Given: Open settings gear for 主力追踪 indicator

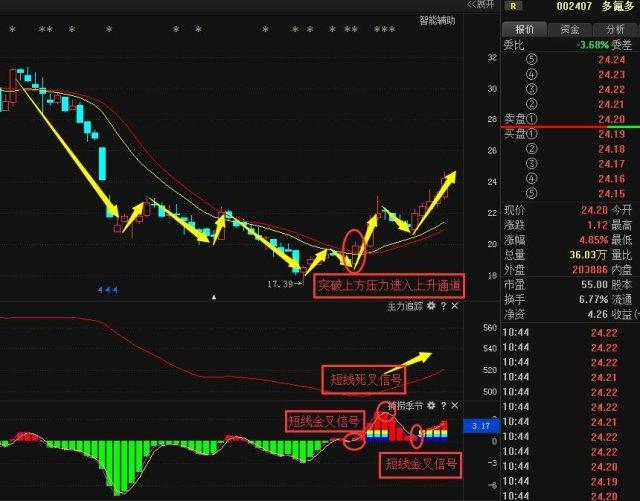Looking at the screenshot, I should (x=431, y=306).
